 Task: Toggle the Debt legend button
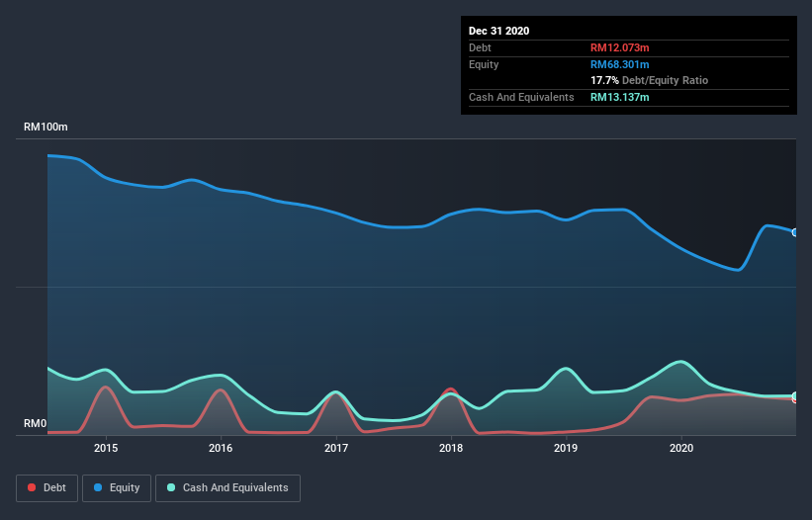pyautogui.click(x=47, y=488)
